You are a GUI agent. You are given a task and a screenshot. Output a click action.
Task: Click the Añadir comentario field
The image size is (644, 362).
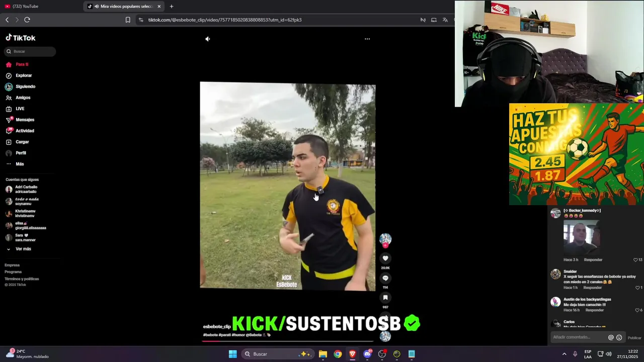pyautogui.click(x=579, y=337)
